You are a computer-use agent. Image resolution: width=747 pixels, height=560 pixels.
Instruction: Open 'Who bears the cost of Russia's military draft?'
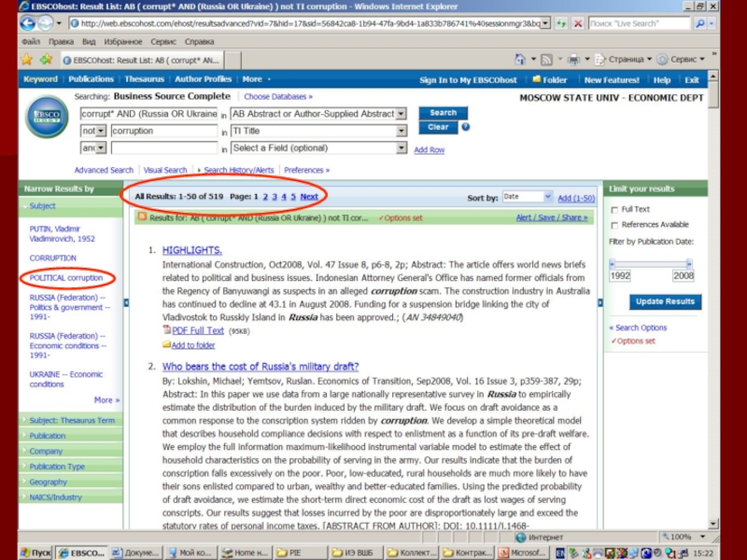(261, 367)
